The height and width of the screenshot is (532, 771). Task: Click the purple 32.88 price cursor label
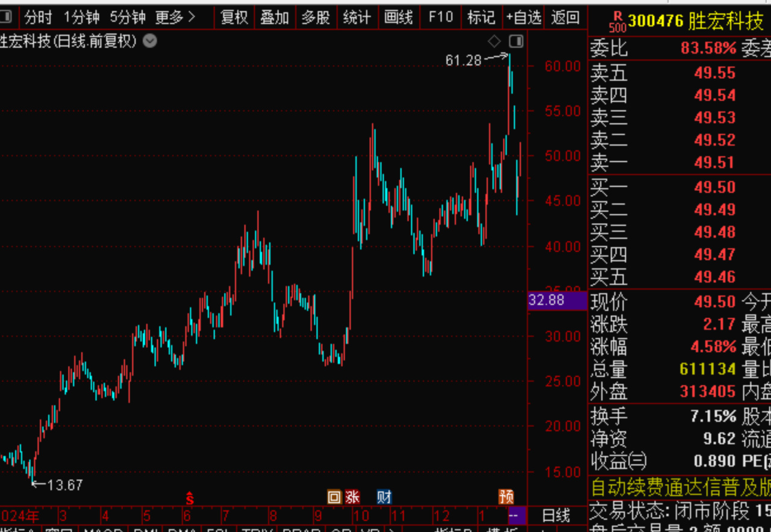tap(557, 300)
